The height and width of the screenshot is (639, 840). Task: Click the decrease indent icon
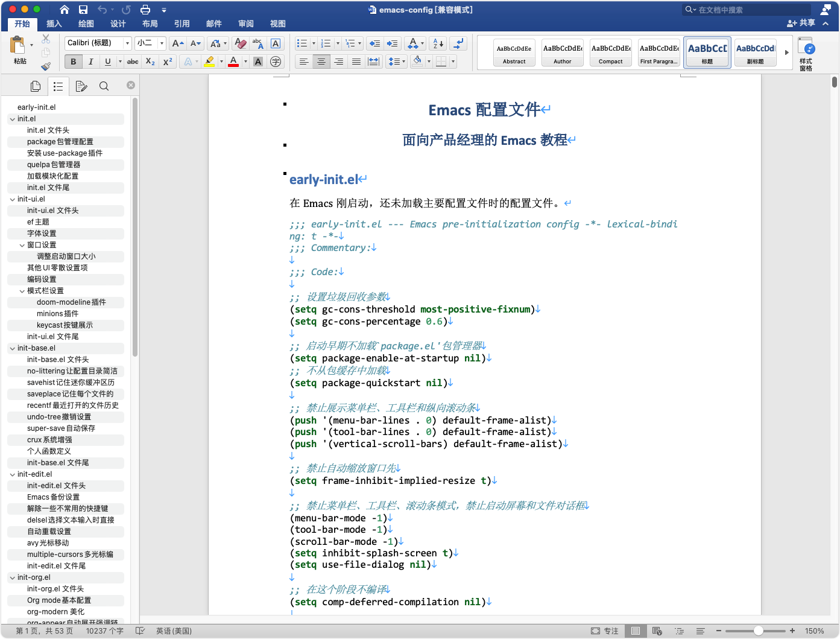tap(374, 43)
